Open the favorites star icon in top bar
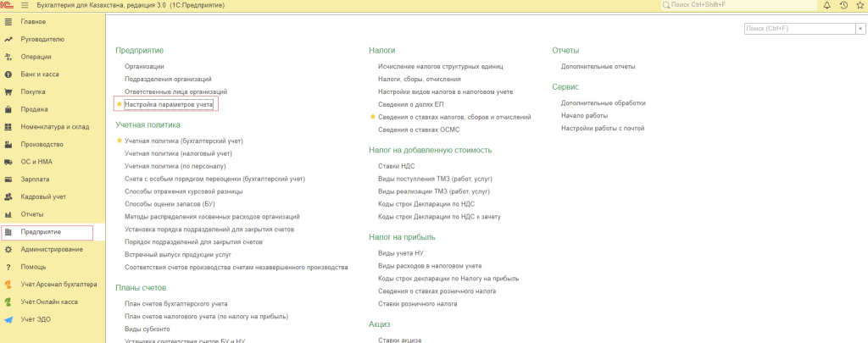868x343 pixels. pos(859,6)
